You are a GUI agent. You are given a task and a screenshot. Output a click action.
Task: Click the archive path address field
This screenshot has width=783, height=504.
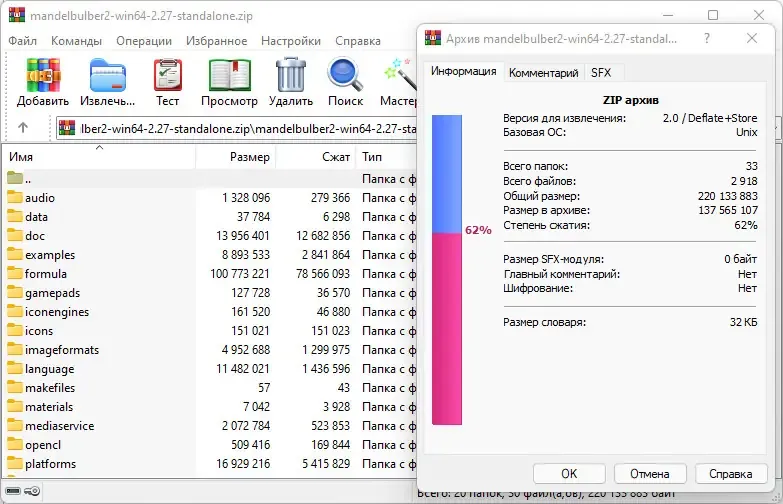[237, 128]
